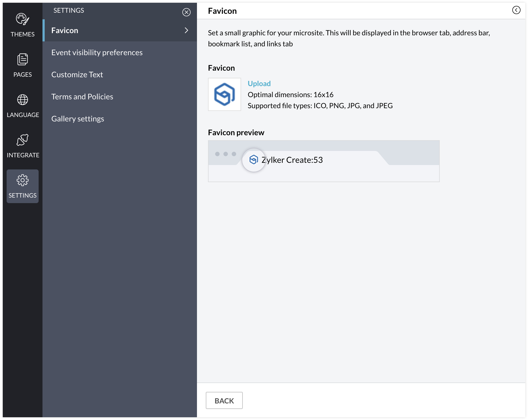528x420 pixels.
Task: Open Gallery settings
Action: click(78, 119)
